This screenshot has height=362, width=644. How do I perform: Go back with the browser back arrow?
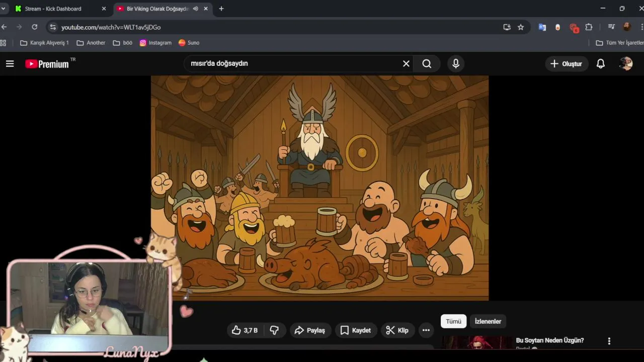(5, 27)
